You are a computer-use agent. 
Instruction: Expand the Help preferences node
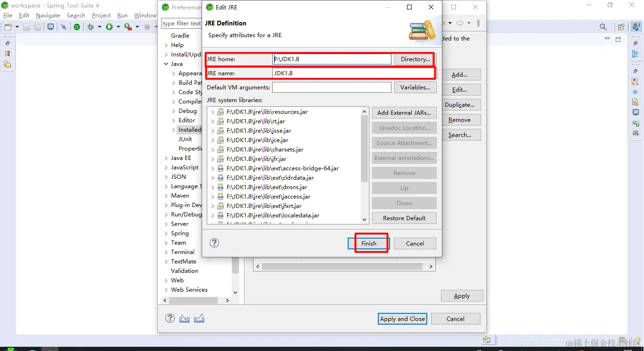pos(166,45)
